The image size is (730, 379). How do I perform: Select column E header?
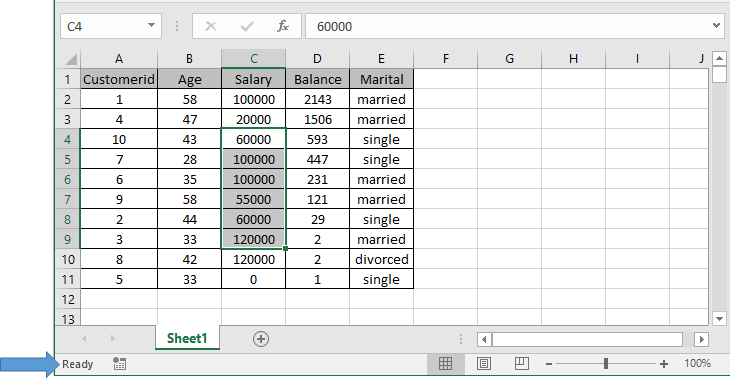[x=381, y=59]
